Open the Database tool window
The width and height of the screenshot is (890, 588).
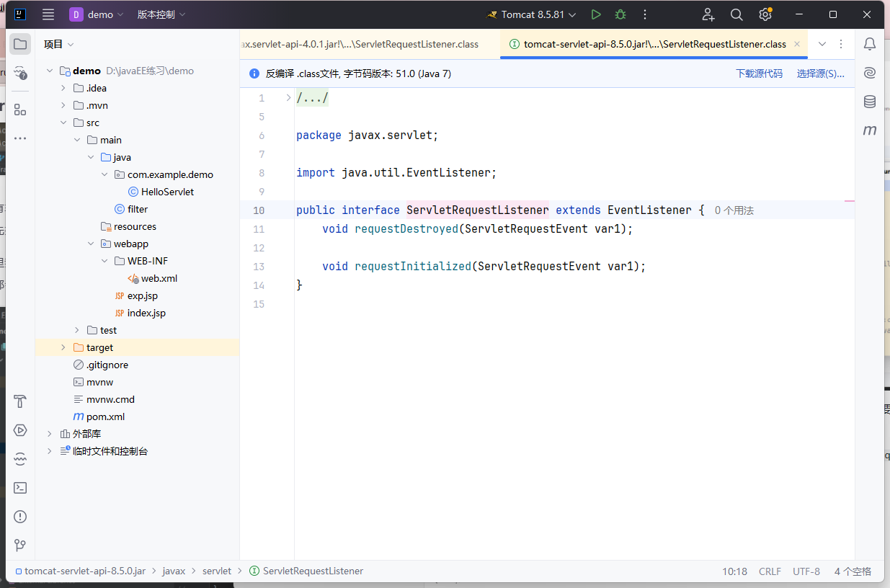pos(870,102)
